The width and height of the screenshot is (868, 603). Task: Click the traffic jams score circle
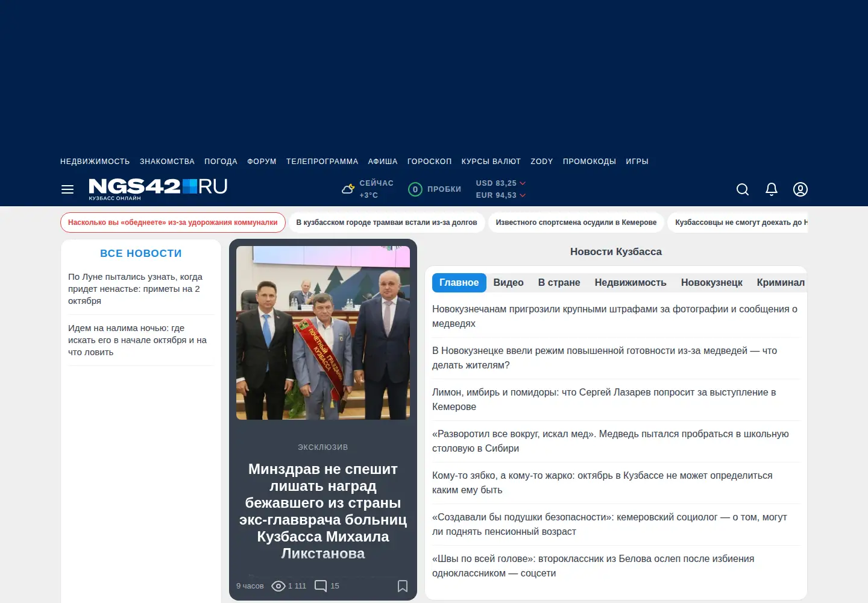point(415,189)
